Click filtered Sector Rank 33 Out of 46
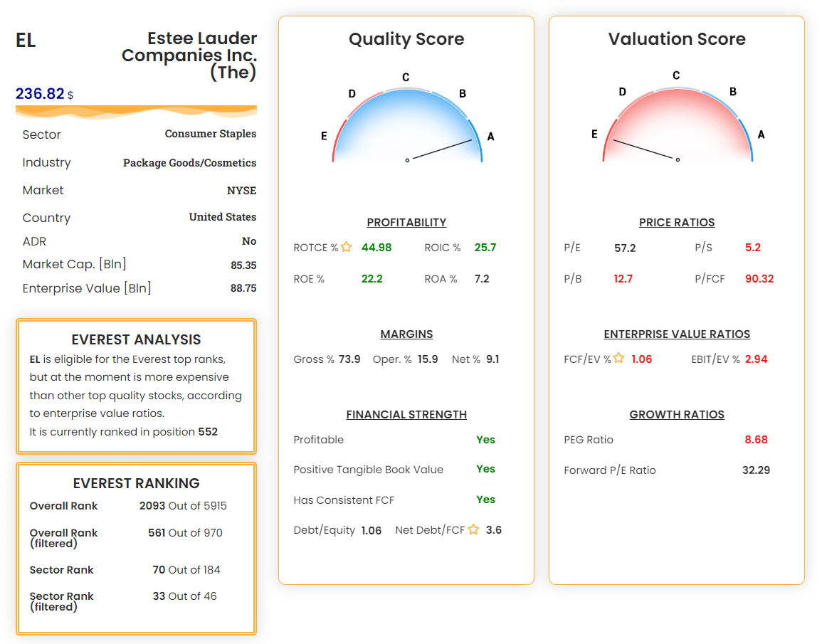Image resolution: width=822 pixels, height=644 pixels. click(x=184, y=596)
